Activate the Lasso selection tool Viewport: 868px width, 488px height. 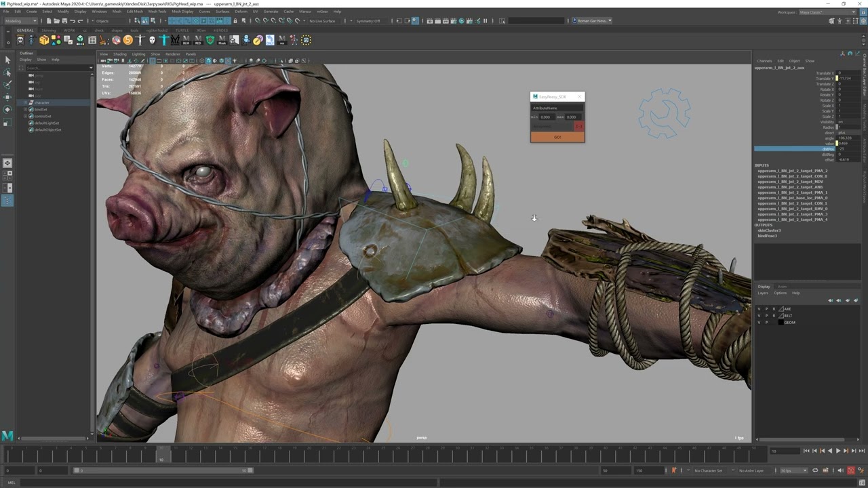[x=7, y=73]
